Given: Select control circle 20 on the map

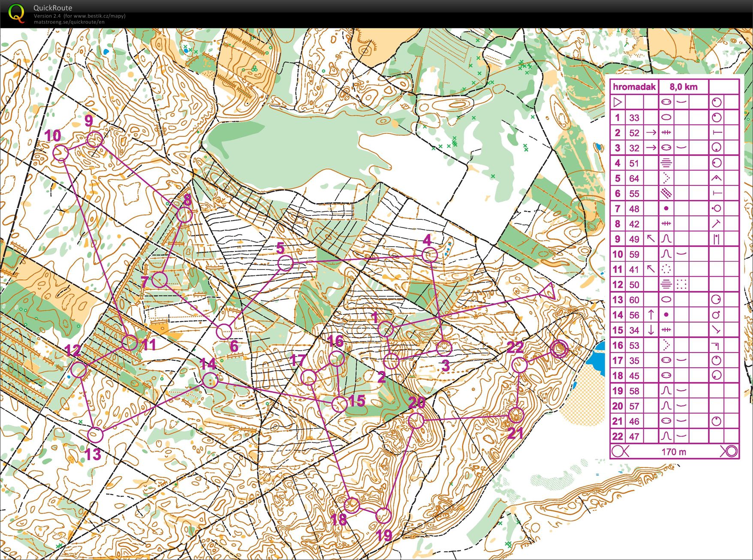Looking at the screenshot, I should click(416, 421).
